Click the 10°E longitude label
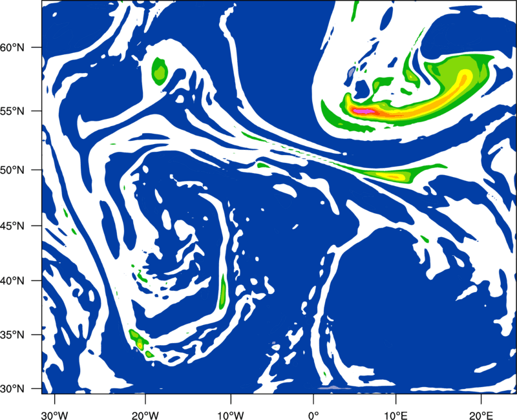The height and width of the screenshot is (420, 517). tap(396, 415)
